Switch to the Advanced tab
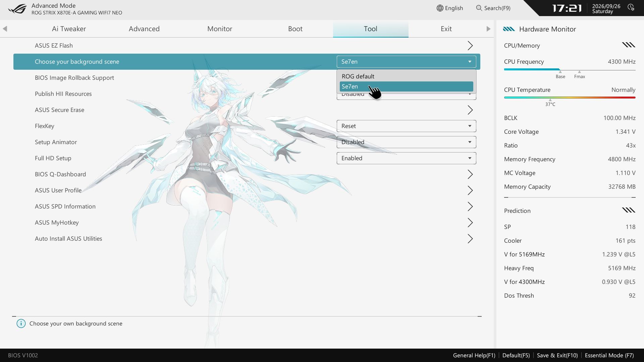The image size is (644, 362). [x=144, y=29]
